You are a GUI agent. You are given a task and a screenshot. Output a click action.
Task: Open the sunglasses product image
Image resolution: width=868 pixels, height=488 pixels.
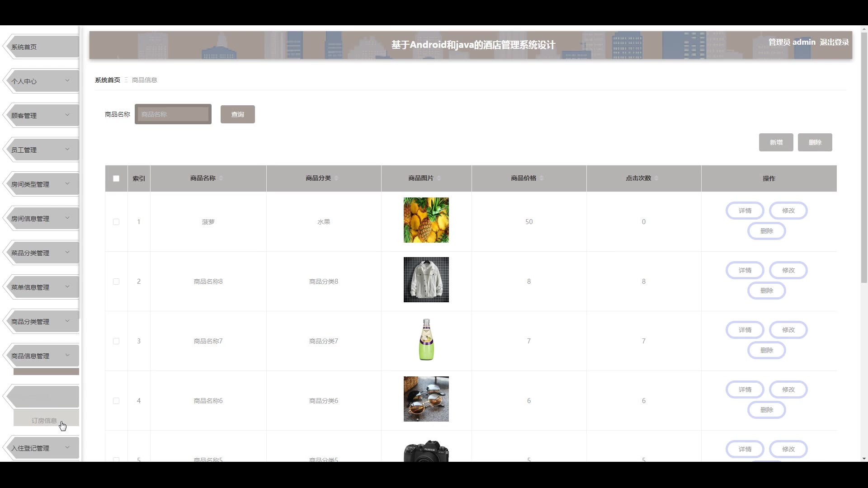click(x=426, y=399)
